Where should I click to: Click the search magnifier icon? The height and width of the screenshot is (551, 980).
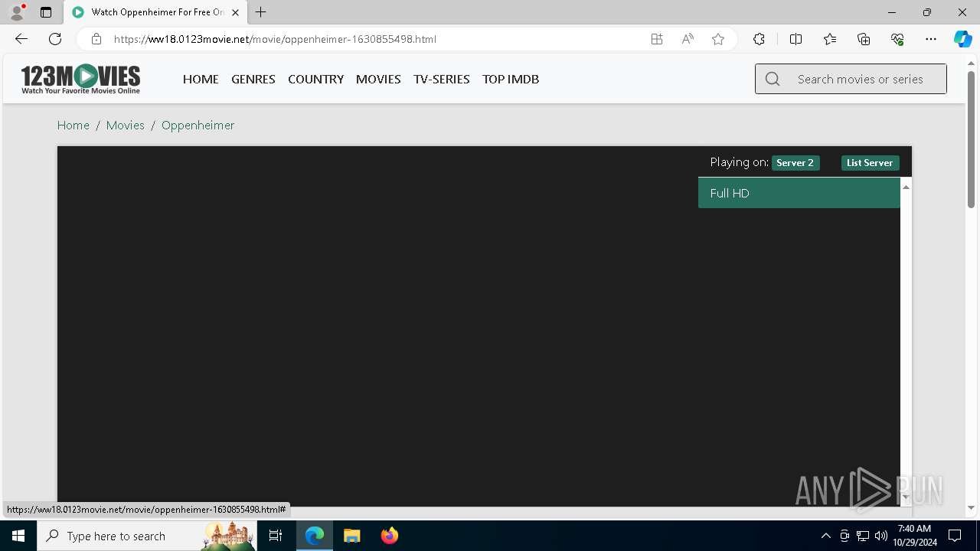point(773,79)
